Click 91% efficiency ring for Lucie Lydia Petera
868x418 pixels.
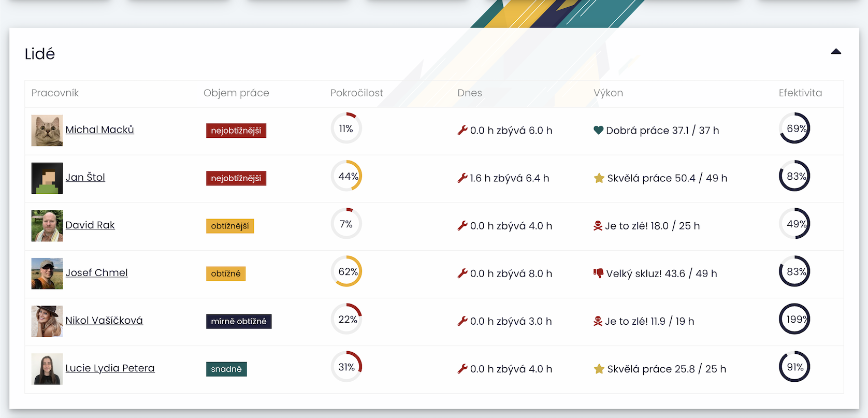point(794,367)
